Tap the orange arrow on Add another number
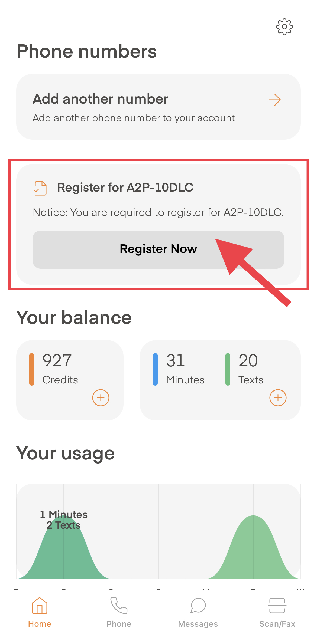 tap(274, 100)
